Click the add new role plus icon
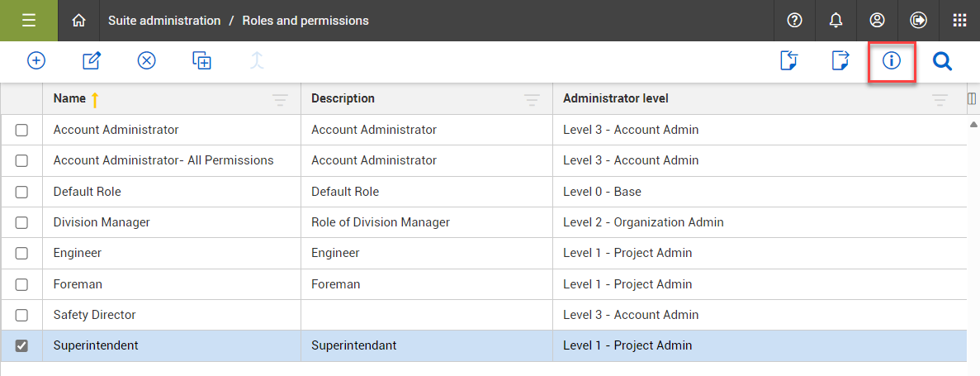The image size is (980, 376). pos(36,60)
